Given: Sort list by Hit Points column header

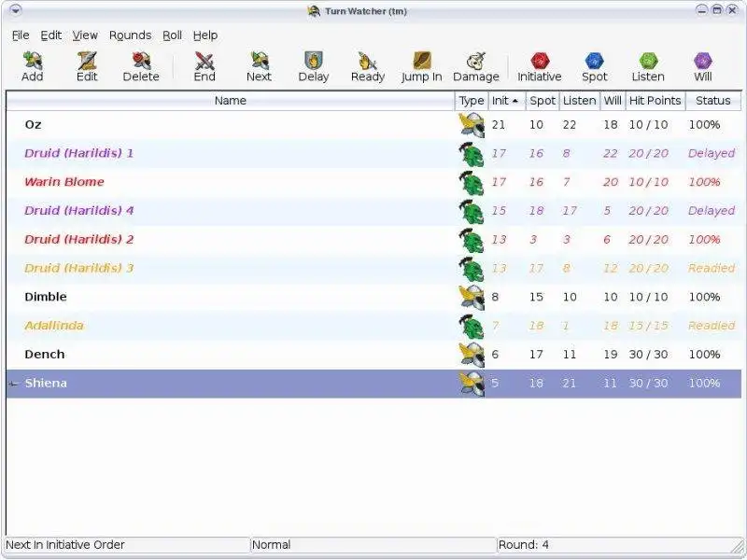Looking at the screenshot, I should 655,101.
